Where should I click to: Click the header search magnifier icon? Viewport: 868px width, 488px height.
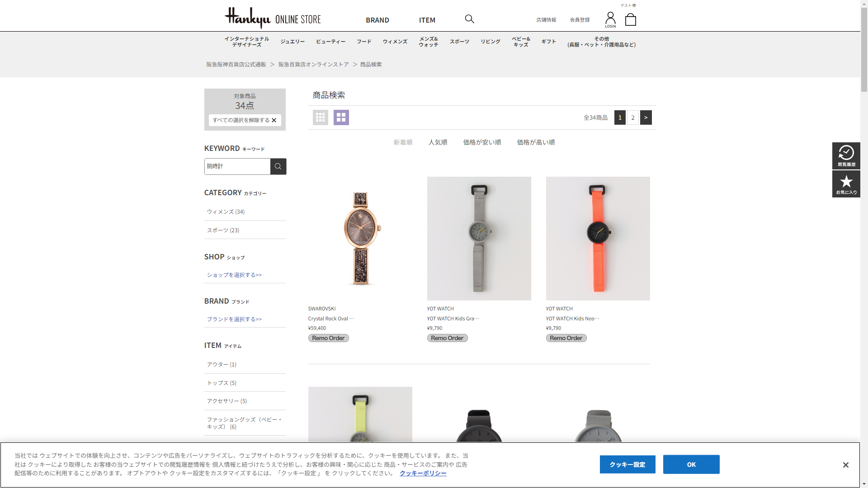pos(469,19)
